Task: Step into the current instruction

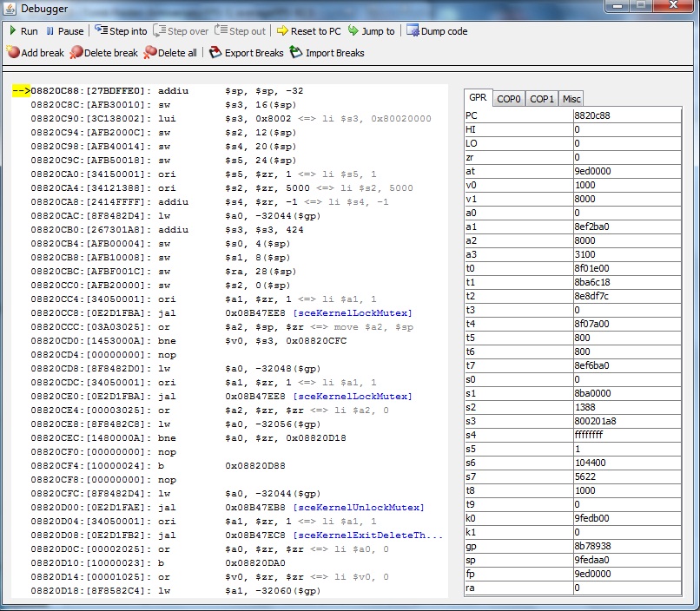Action: (121, 31)
